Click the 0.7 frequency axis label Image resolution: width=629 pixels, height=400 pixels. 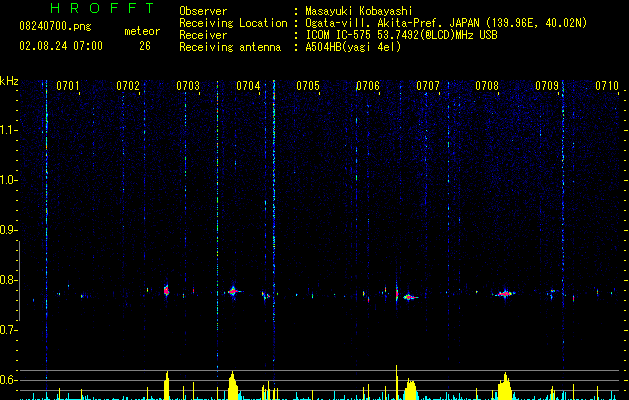(8, 330)
